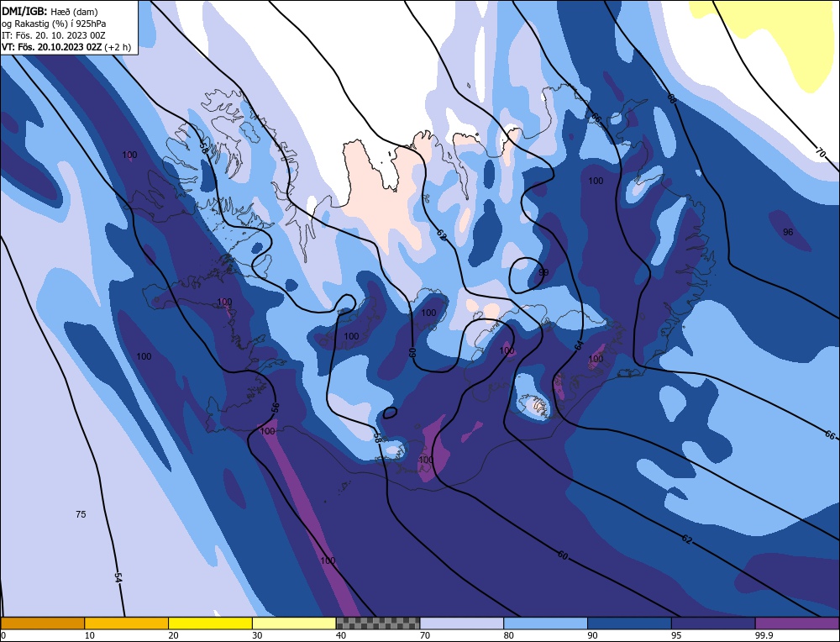Click the '70' contour line label
The image size is (840, 642).
(x=820, y=153)
